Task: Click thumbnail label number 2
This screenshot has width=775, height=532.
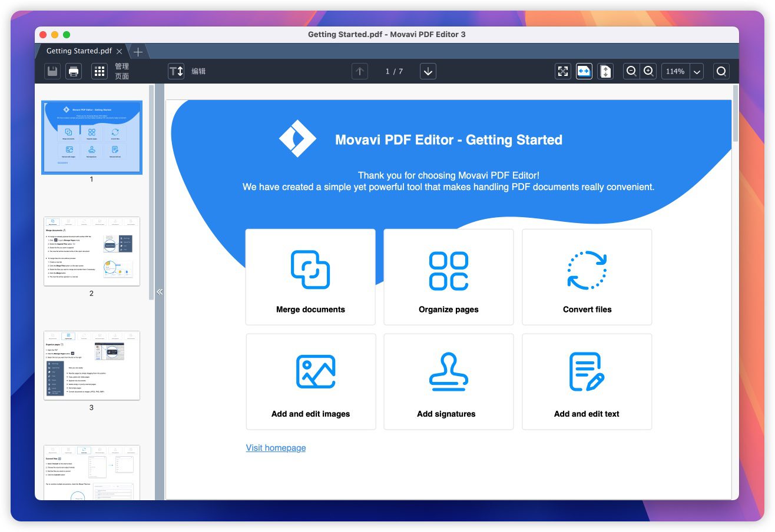Action: (x=91, y=294)
